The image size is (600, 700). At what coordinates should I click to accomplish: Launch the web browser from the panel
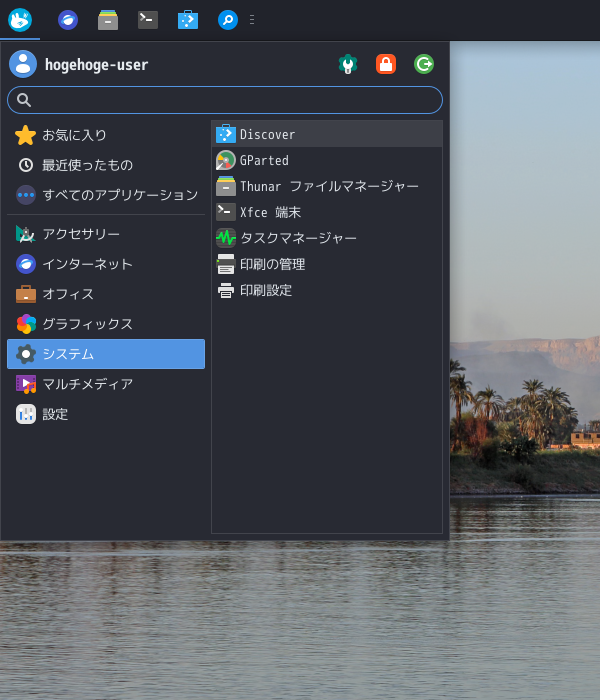coord(68,20)
